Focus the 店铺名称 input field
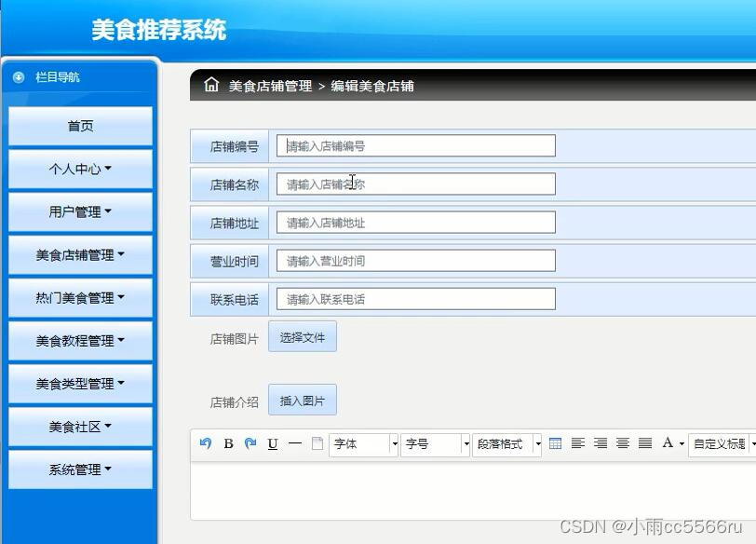The width and height of the screenshot is (756, 544). [x=415, y=184]
